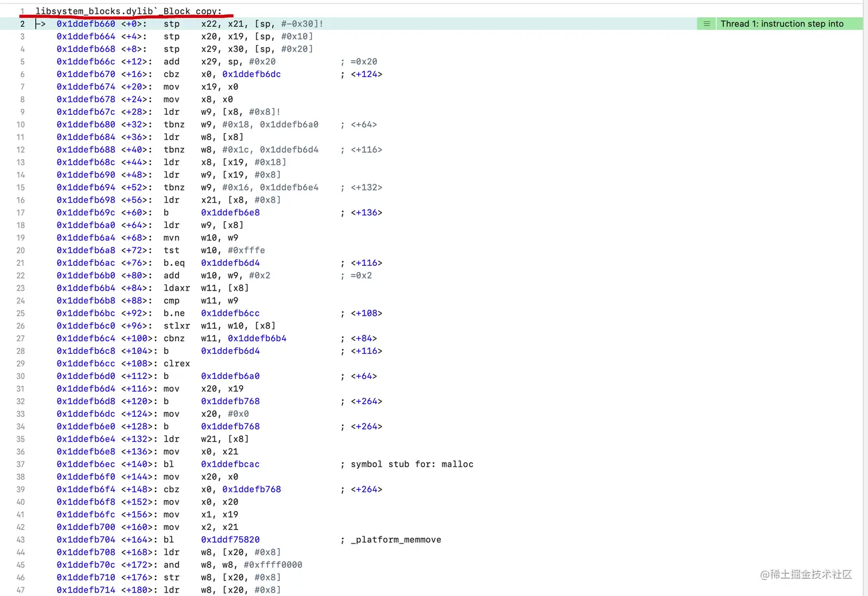Screen dimensions: 868x596
Task: Click tbnz target 0x1ddefb6e4 at <+52>
Action: 290,187
